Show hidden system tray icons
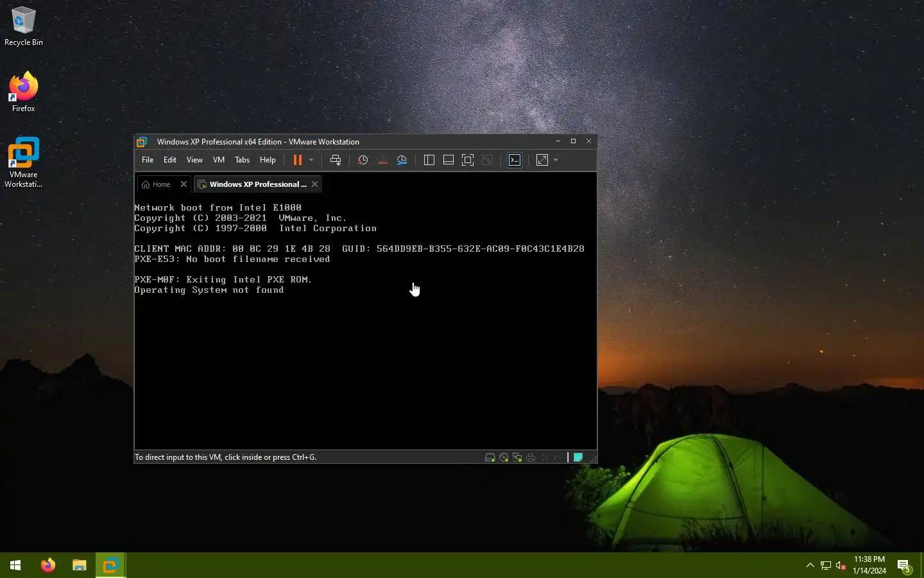Image resolution: width=924 pixels, height=578 pixels. pos(810,565)
